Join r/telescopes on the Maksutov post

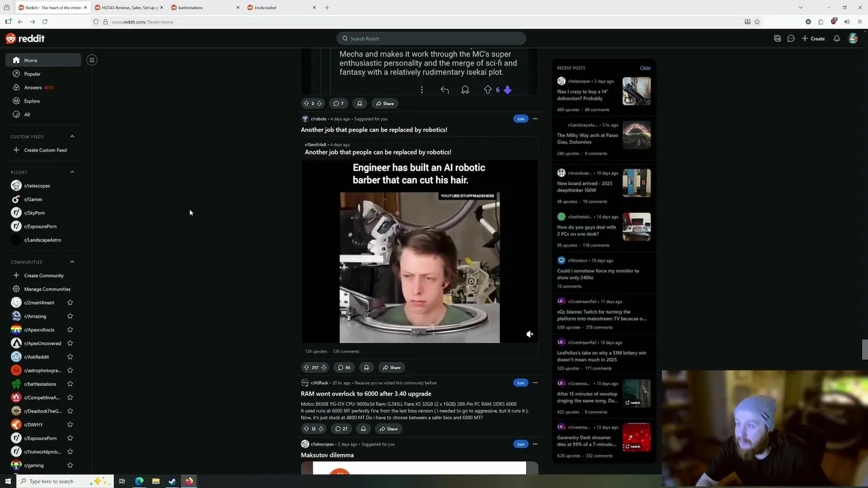(520, 444)
